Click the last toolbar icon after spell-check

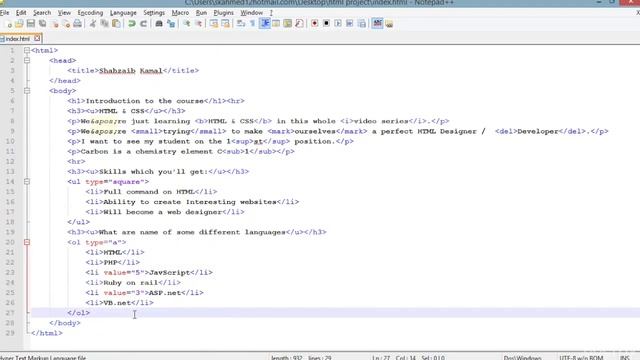click(x=389, y=24)
